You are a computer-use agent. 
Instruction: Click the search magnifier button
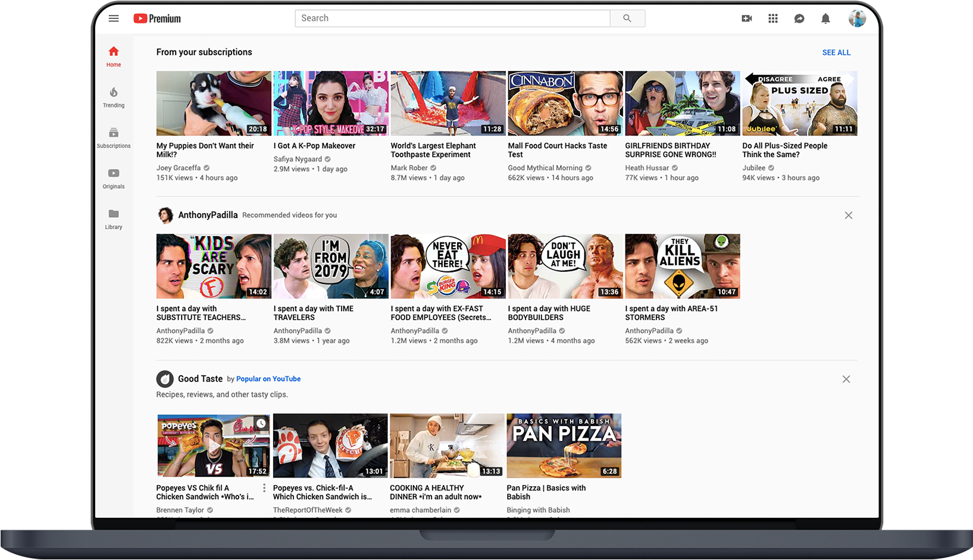(x=627, y=18)
